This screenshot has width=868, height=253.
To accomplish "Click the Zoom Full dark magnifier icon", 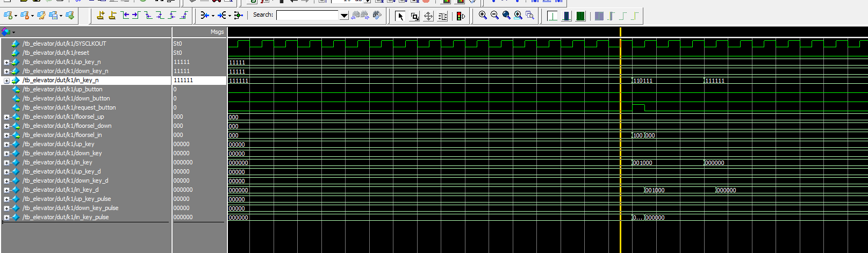I will click(506, 16).
